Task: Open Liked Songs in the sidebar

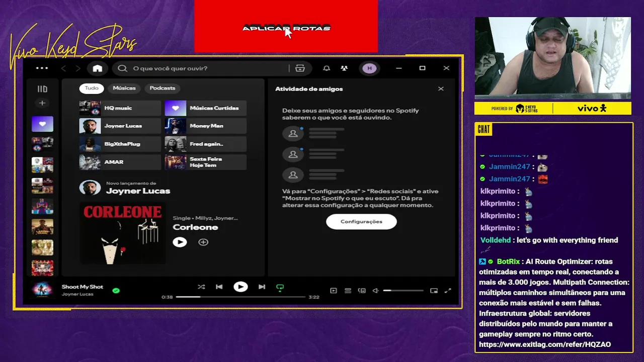Action: tap(42, 124)
